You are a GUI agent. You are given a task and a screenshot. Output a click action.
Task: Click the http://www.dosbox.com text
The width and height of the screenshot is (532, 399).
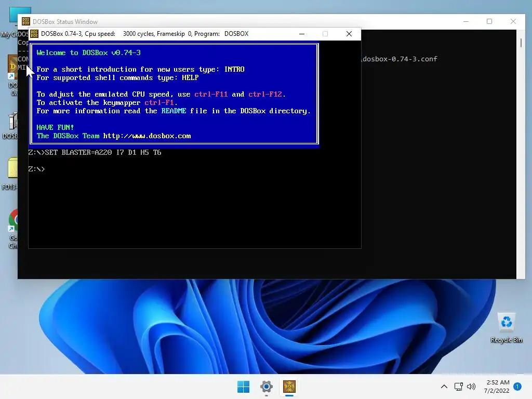147,136
